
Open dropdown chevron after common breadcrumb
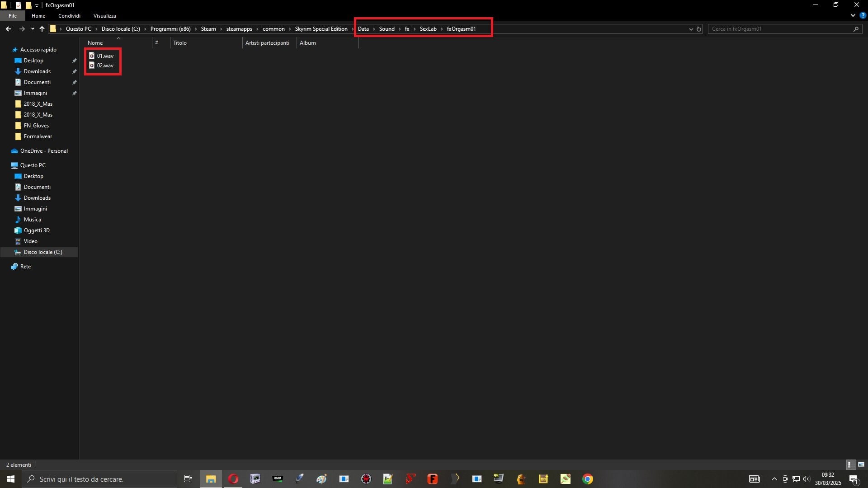coord(290,29)
